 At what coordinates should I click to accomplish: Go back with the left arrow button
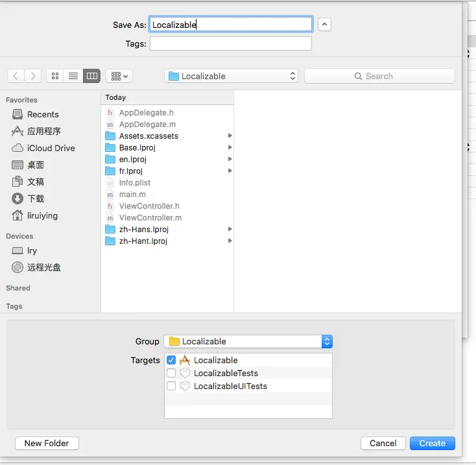16,76
